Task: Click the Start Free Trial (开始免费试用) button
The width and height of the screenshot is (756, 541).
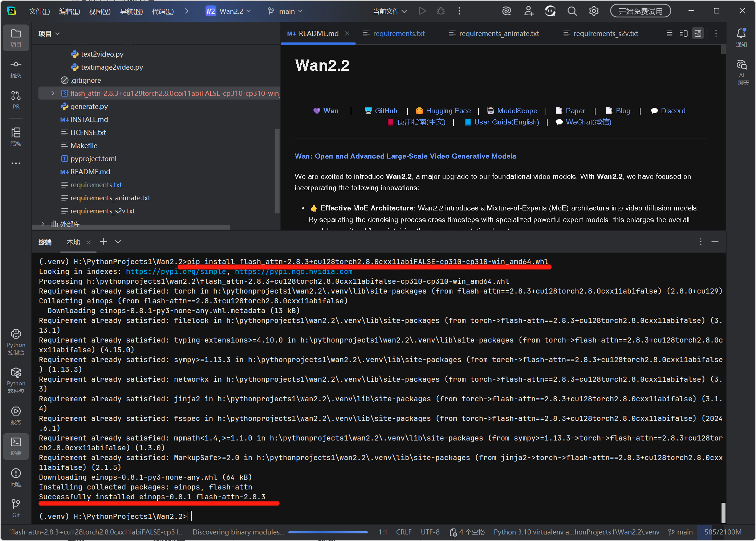Action: 640,11
